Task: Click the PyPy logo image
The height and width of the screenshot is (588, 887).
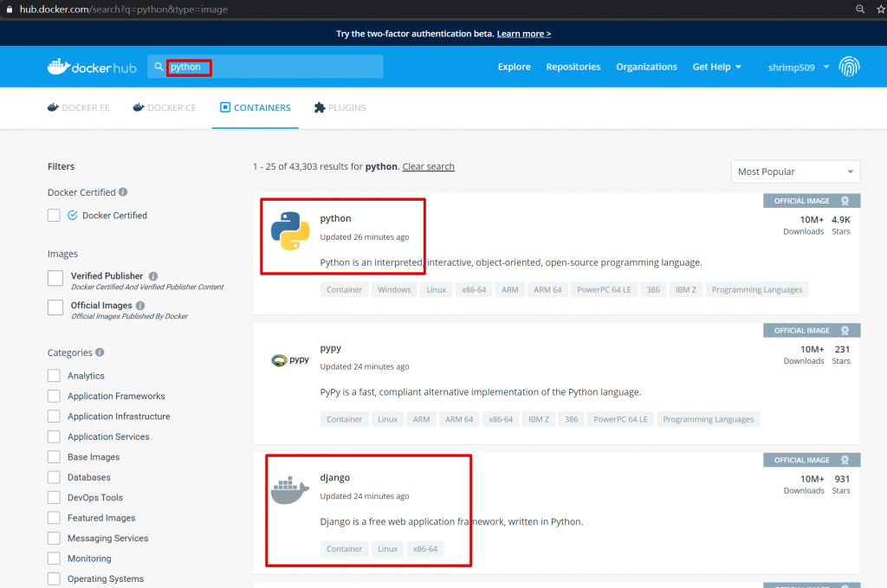Action: tap(290, 360)
